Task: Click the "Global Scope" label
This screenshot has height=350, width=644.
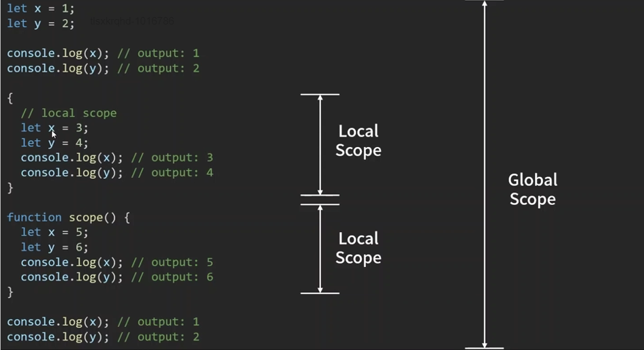Action: click(x=533, y=189)
